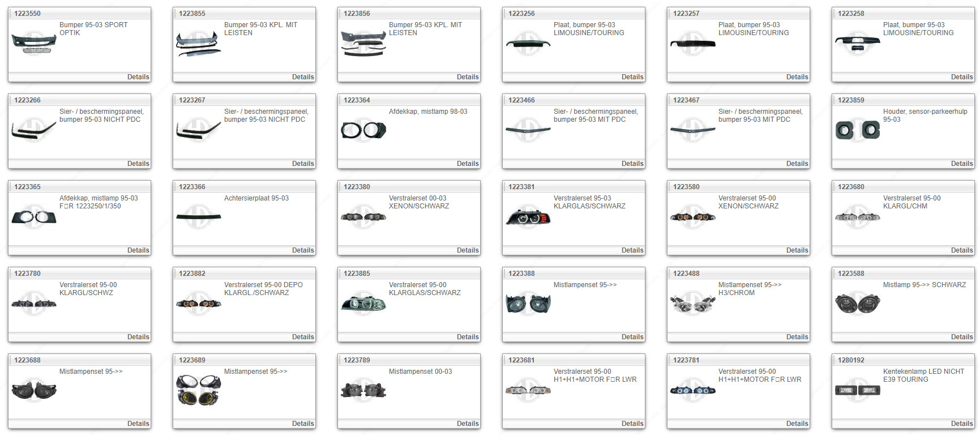The image size is (980, 435).
Task: Open Details for product 1280192
Action: (962, 424)
